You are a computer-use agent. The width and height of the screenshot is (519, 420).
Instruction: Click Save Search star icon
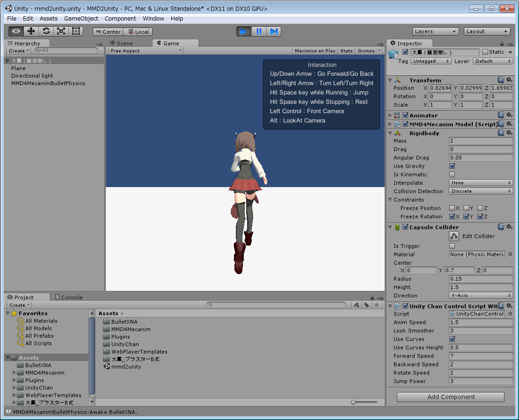tap(376, 305)
